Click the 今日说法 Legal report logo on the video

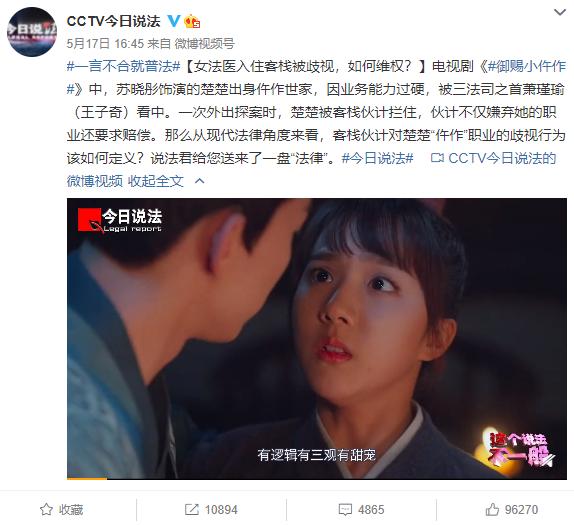[120, 220]
